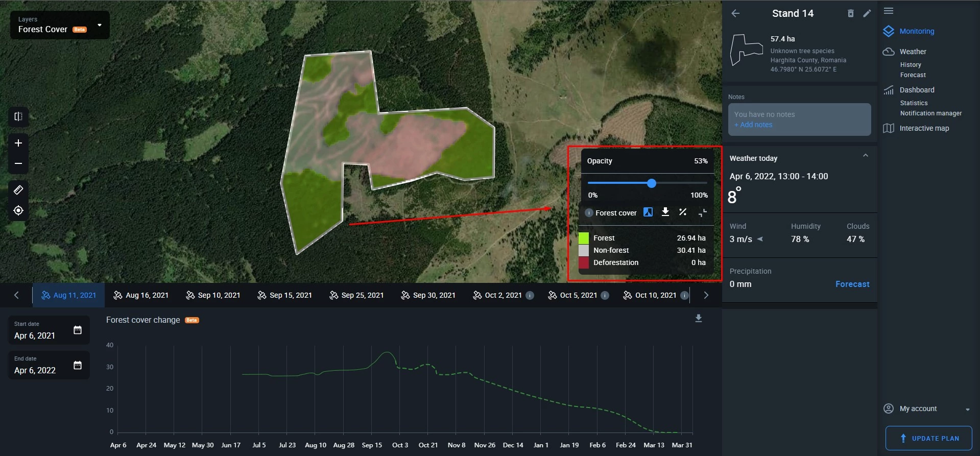Toggle the opacity overlay button in legend
The height and width of the screenshot is (456, 980).
[x=648, y=212]
